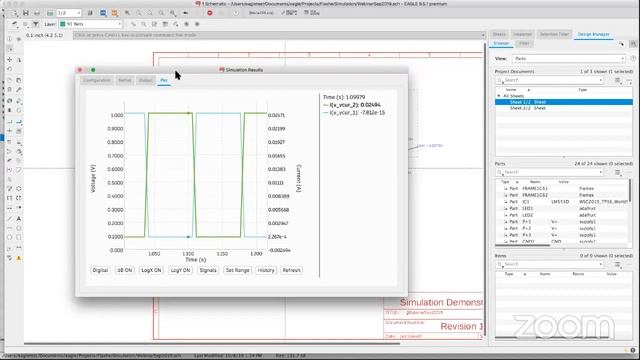The height and width of the screenshot is (360, 640).
Task: Select the Text 'A' tool
Action: point(19,219)
